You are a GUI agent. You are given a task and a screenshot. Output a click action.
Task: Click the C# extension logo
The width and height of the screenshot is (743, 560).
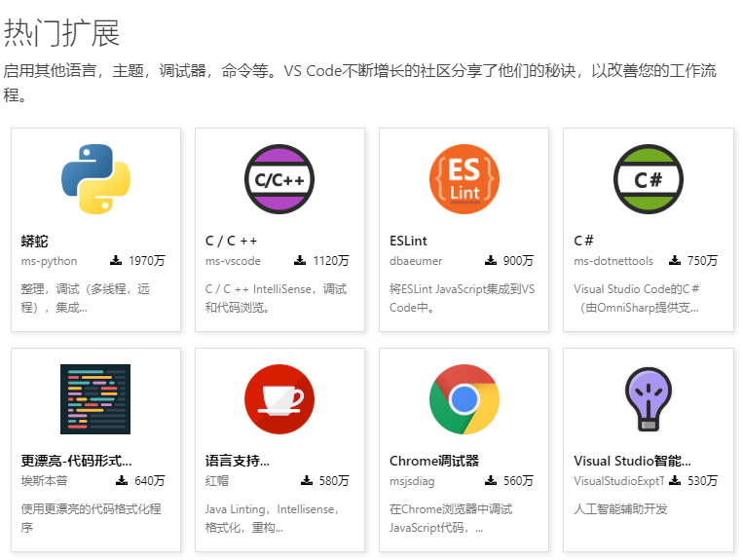(649, 179)
